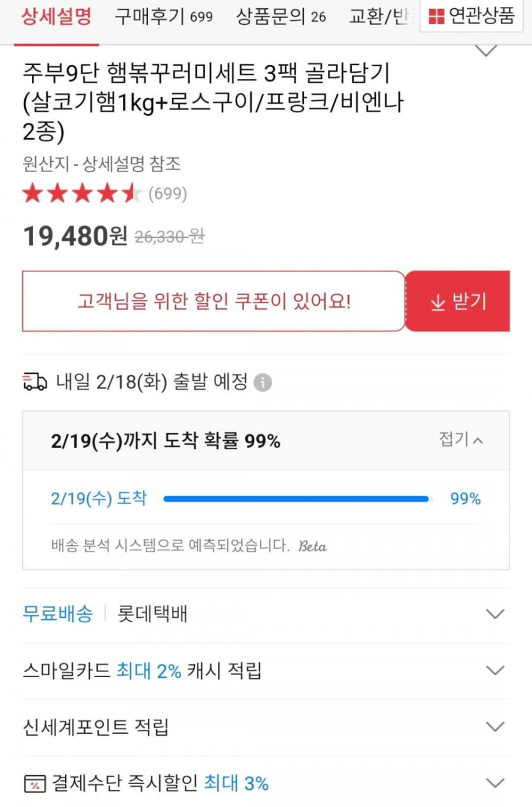Viewport: 532px width, 807px height.
Task: Click the info icon beside departure date
Action: click(x=262, y=383)
